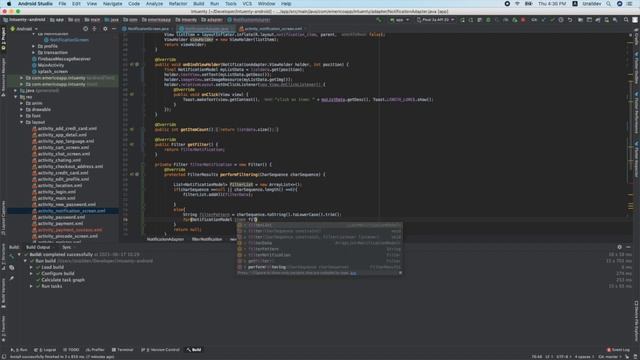Open the Version Control tool window
This screenshot has height=360, width=640.
(160, 350)
